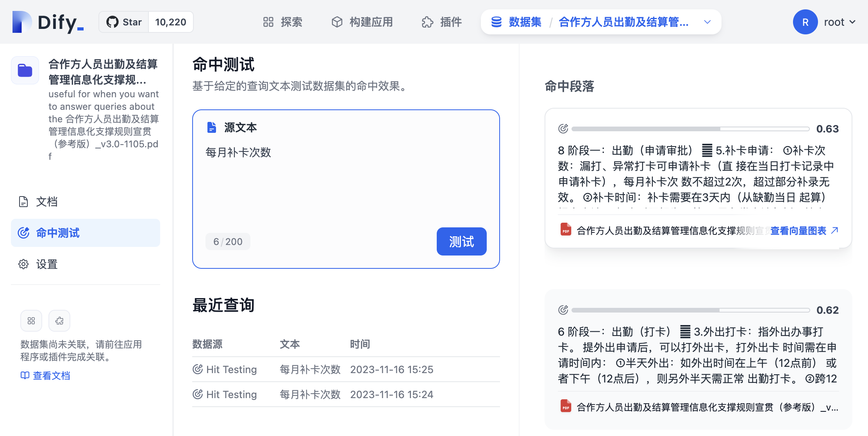
Task: Click the plugin puzzle icon in sidebar
Action: [59, 321]
